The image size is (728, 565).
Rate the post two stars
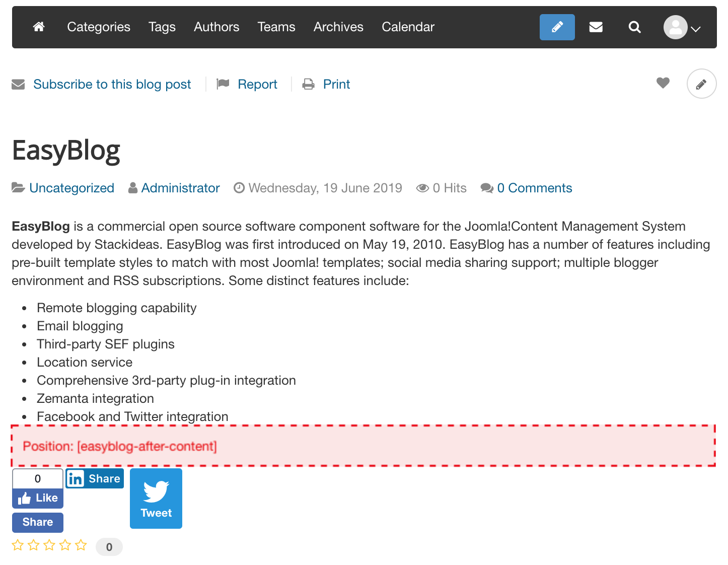click(34, 545)
